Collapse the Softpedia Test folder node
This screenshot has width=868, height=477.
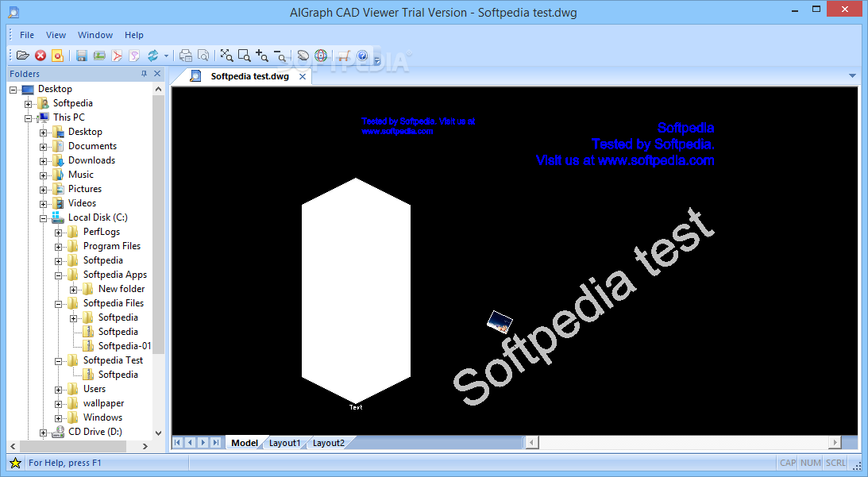click(x=58, y=361)
